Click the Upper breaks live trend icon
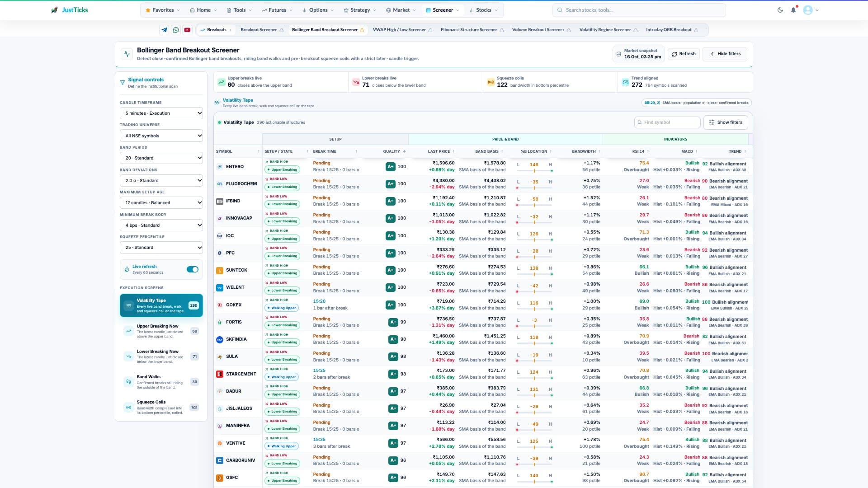This screenshot has height=488, width=868. pyautogui.click(x=221, y=82)
